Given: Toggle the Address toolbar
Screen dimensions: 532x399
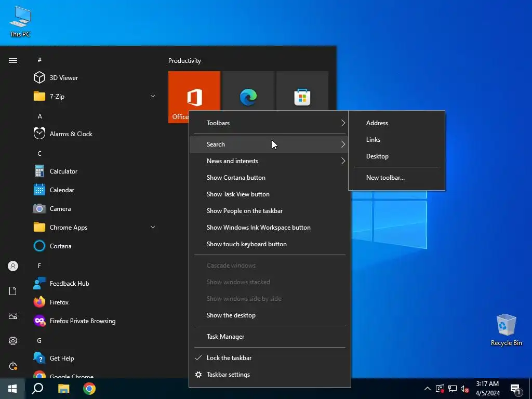Looking at the screenshot, I should pyautogui.click(x=396, y=123).
